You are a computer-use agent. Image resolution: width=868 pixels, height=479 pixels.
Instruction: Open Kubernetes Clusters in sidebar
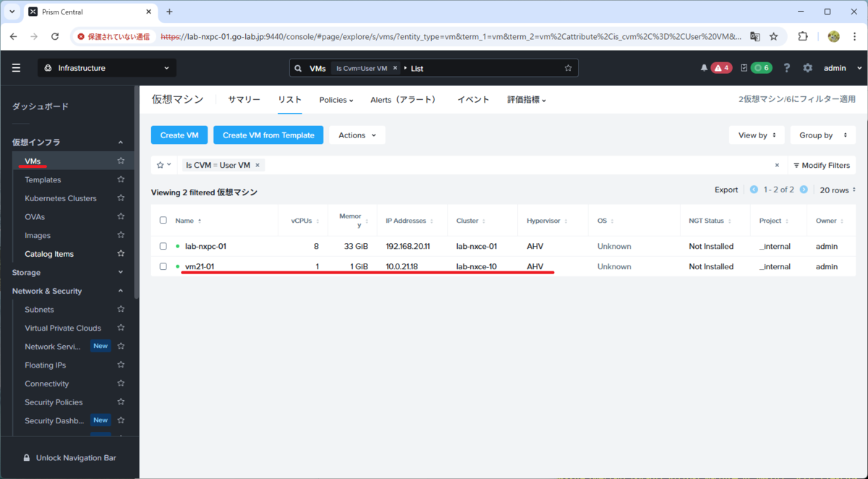[61, 198]
